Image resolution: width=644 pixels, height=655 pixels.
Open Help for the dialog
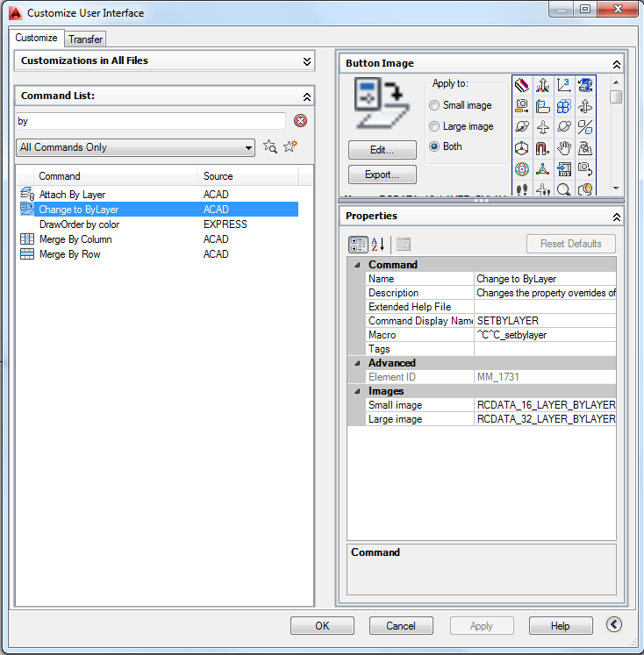pyautogui.click(x=561, y=625)
